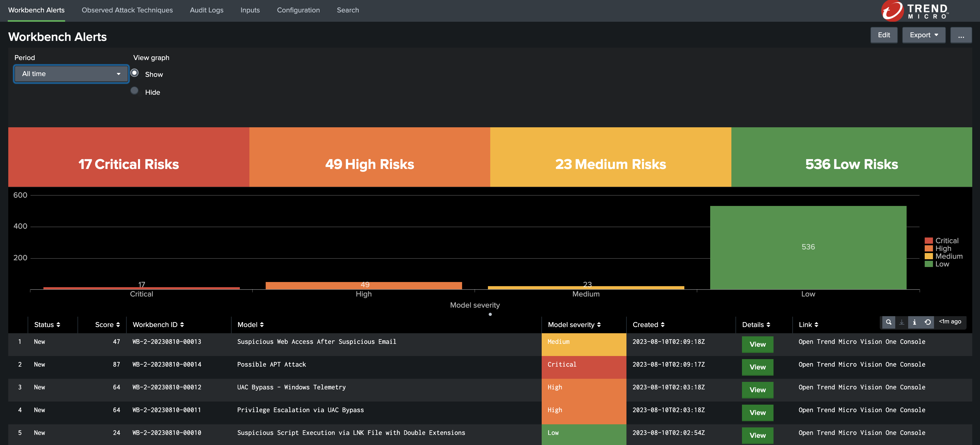Click model Suspicious Web Access After Suspicious Email
This screenshot has width=980, height=445.
point(317,342)
